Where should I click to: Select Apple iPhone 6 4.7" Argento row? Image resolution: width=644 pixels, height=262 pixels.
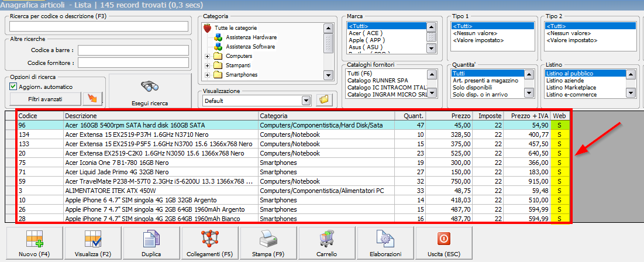[x=294, y=200]
